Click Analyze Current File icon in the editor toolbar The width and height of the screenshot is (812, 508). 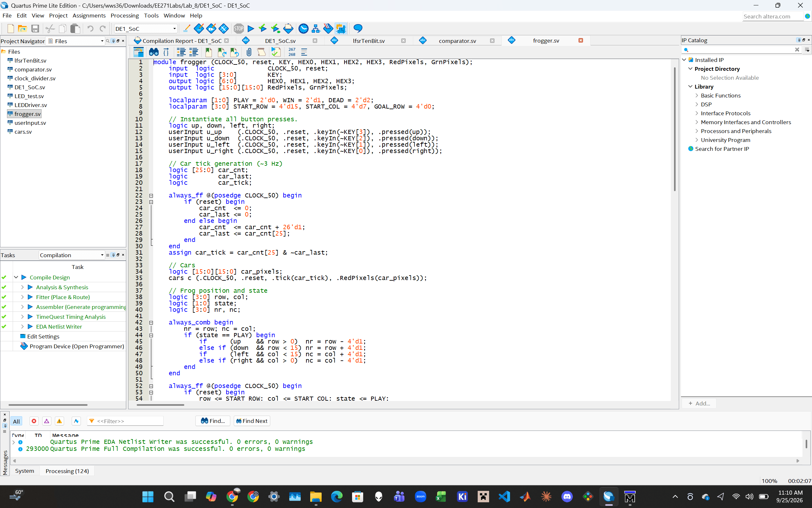pos(276,52)
